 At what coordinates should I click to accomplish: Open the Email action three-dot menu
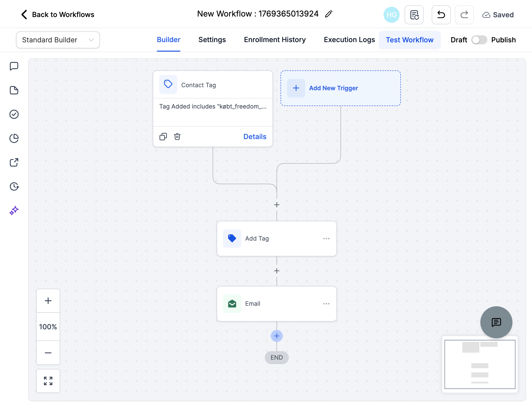[x=326, y=304]
